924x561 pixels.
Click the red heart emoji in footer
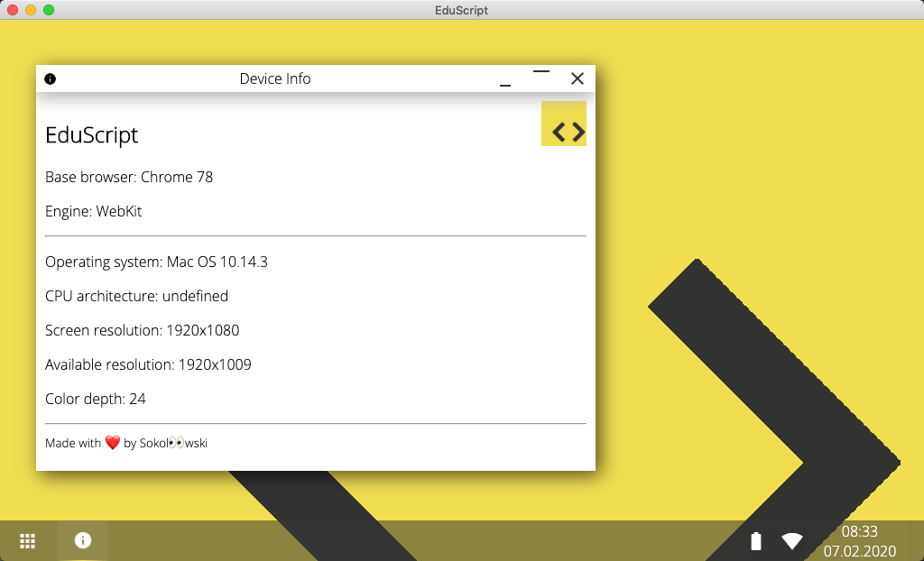pyautogui.click(x=113, y=443)
